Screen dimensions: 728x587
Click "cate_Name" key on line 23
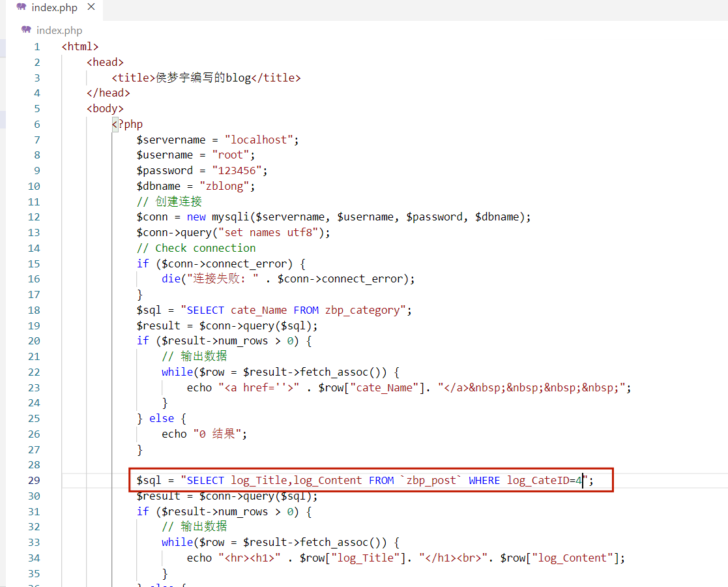[385, 387]
